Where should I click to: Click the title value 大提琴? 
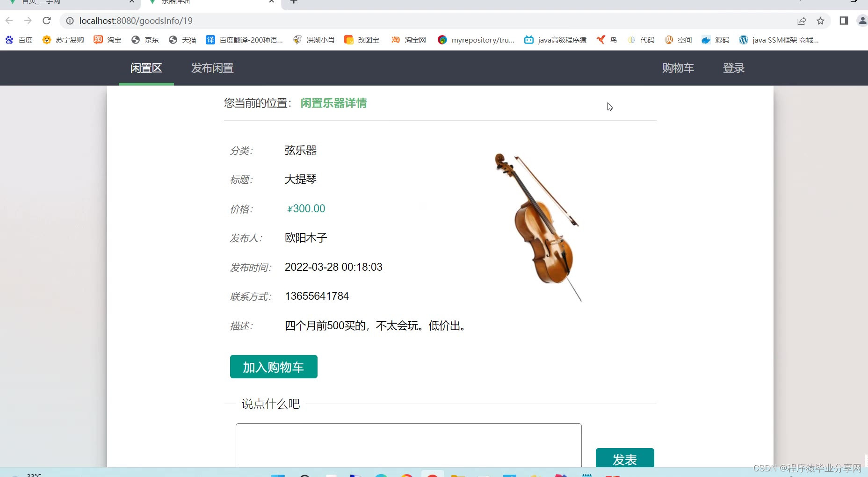(301, 180)
